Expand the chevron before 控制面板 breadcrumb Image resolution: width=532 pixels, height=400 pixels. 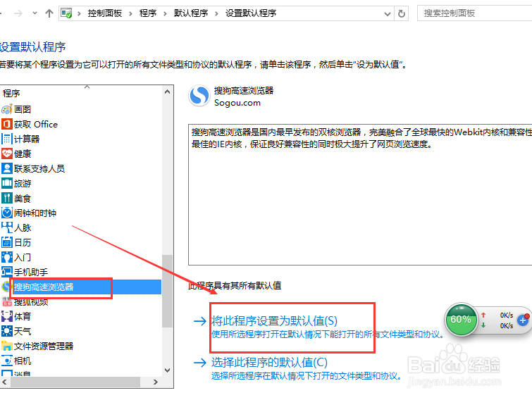pos(79,13)
